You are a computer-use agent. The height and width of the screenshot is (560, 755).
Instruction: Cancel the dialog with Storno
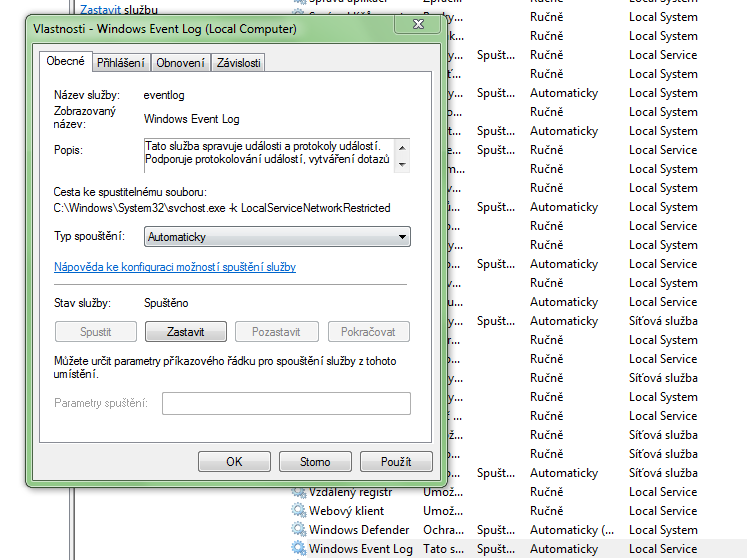(315, 462)
